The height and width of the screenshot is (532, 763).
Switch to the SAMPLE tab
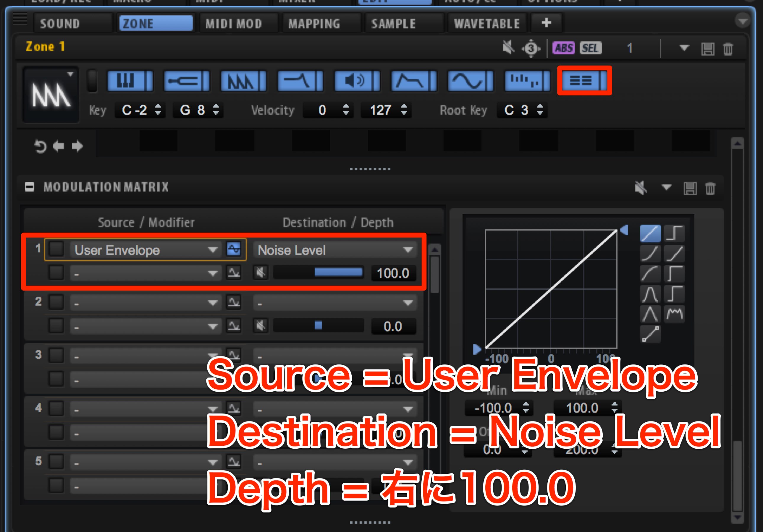click(x=404, y=23)
